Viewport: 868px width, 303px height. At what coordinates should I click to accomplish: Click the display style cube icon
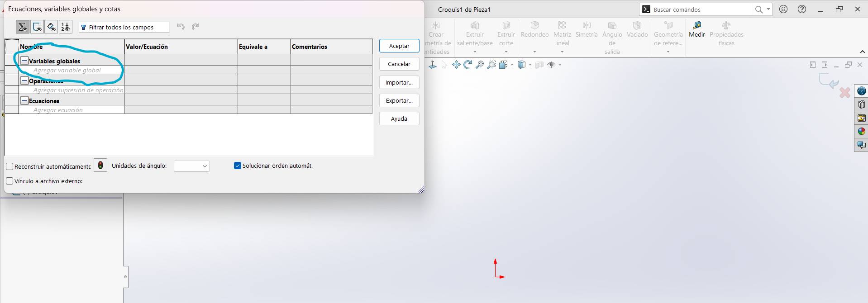coord(521,65)
